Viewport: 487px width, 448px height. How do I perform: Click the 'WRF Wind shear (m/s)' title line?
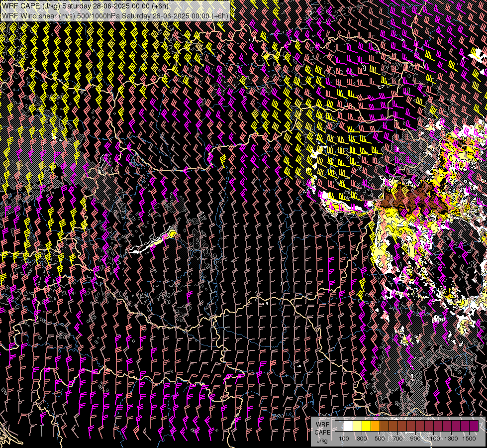pyautogui.click(x=115, y=16)
